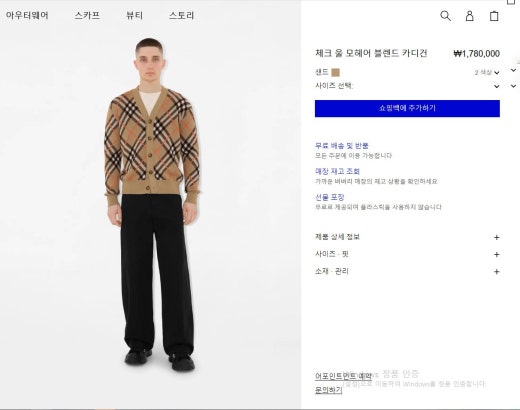Screen dimensions: 520x410
Task: Expand 소재 · 관리 plus icon
Action: coord(496,272)
